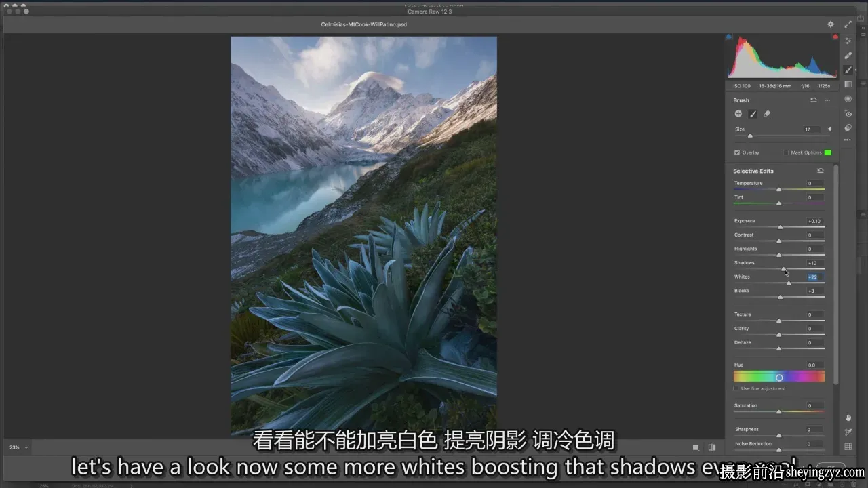Viewport: 868px width, 488px height.
Task: Click the Hue value field 0.0
Action: (814, 365)
